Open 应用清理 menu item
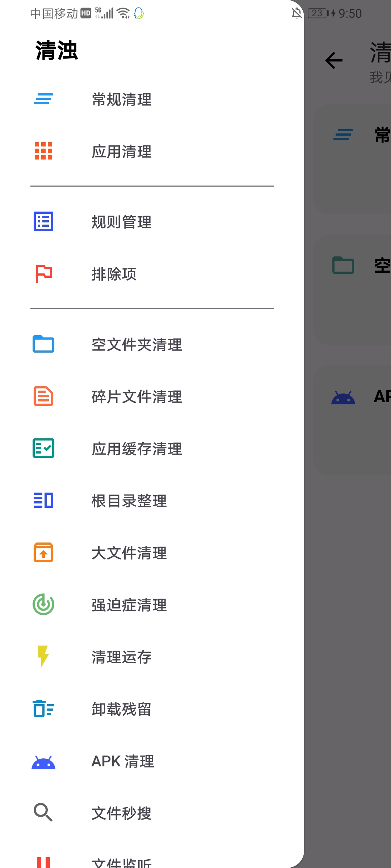The image size is (391, 868). coord(152,151)
